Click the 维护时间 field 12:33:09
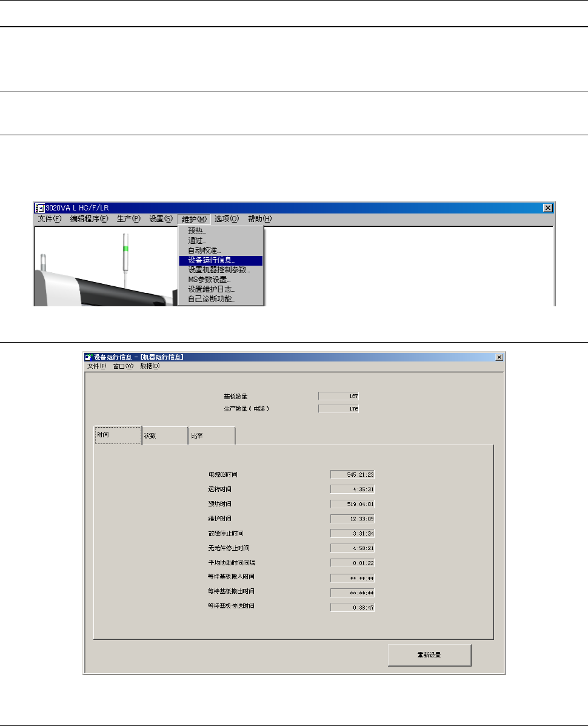 353,519
